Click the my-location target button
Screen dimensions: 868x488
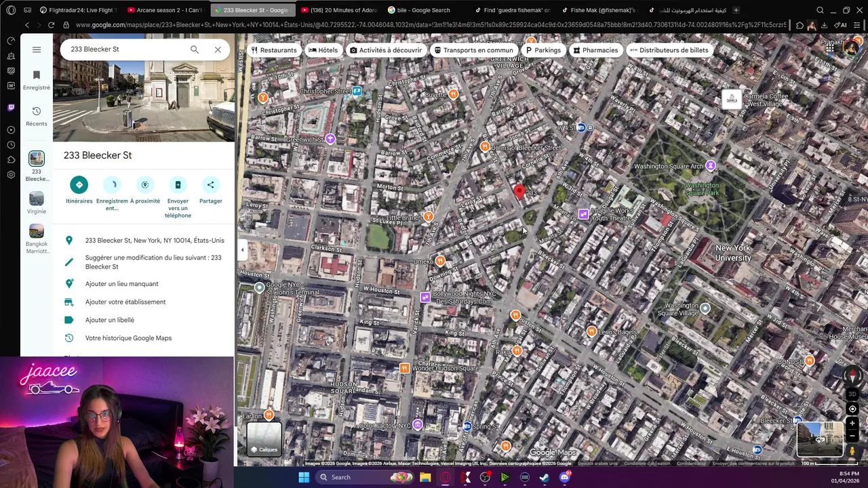[x=852, y=409]
